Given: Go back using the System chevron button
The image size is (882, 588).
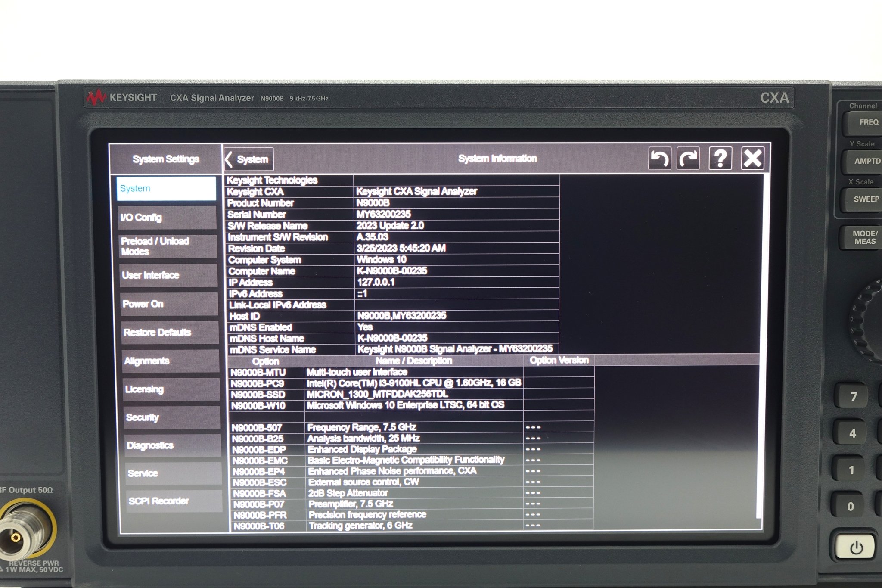Looking at the screenshot, I should pyautogui.click(x=248, y=159).
